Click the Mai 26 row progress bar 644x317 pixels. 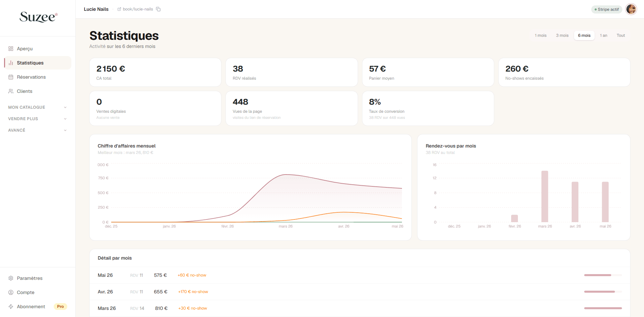coord(603,275)
